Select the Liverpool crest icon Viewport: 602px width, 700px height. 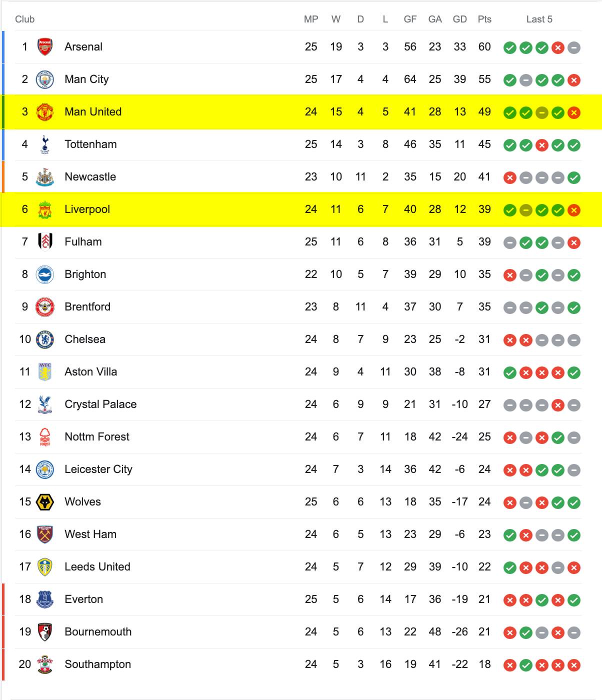click(x=45, y=209)
